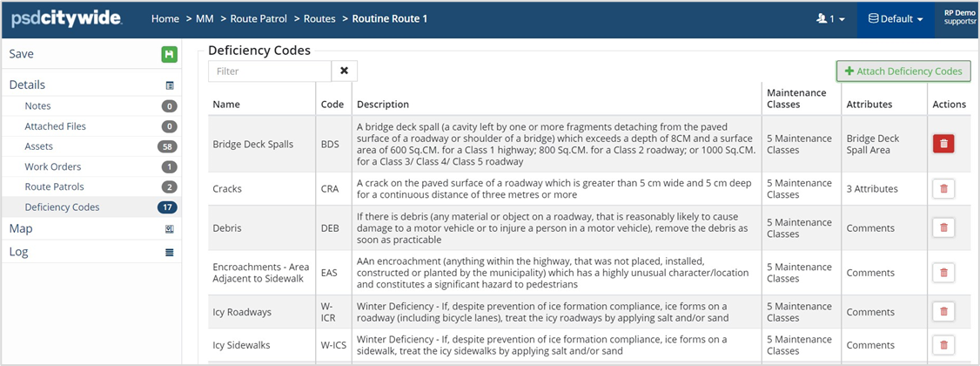The height and width of the screenshot is (366, 980).
Task: Remove Encroachments deficiency code via trash icon
Action: [x=943, y=272]
